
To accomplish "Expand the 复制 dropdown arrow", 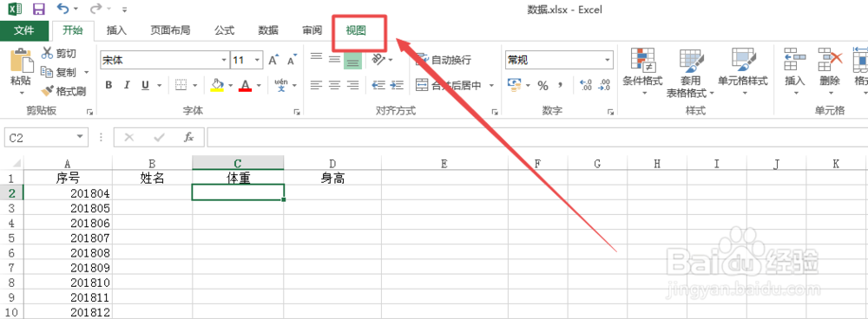I will point(86,73).
